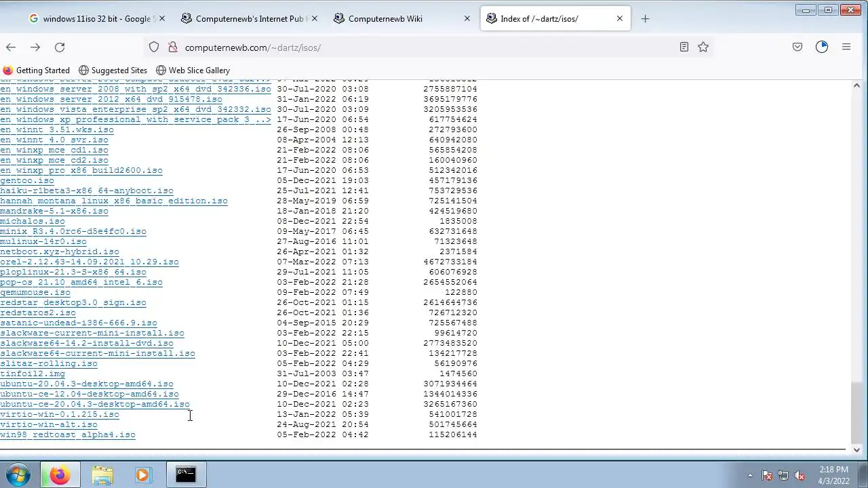Click the address bar URL field

[427, 47]
